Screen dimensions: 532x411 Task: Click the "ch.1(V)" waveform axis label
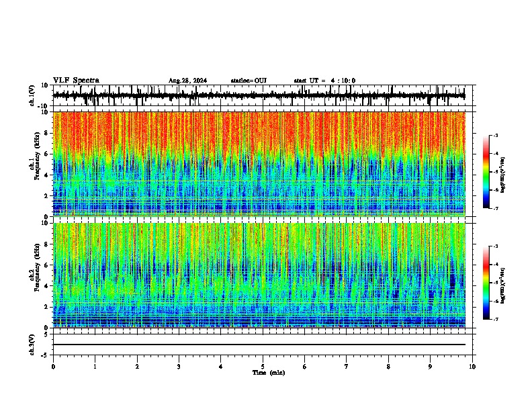pos(32,95)
